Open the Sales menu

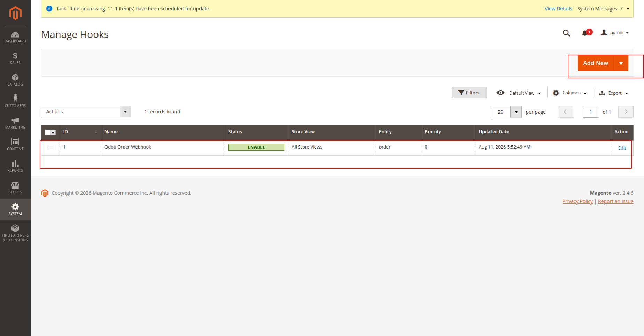point(15,58)
